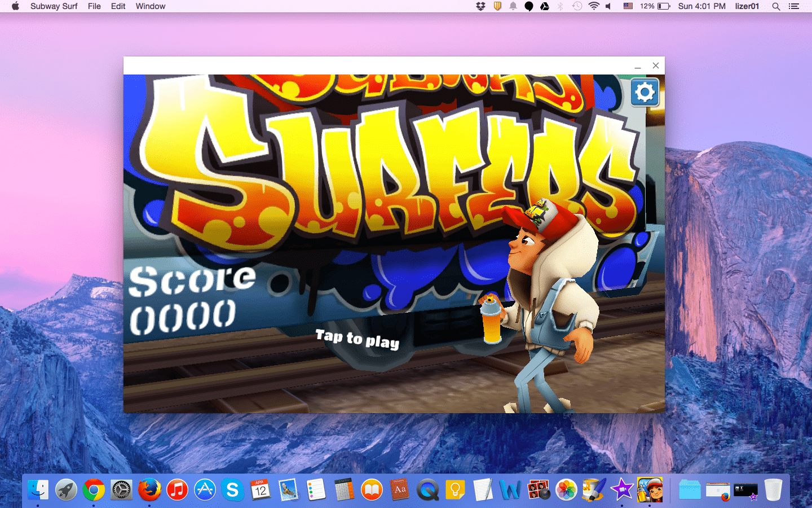Open the App Store from dock
Screen dimensions: 812x508
tap(205, 489)
